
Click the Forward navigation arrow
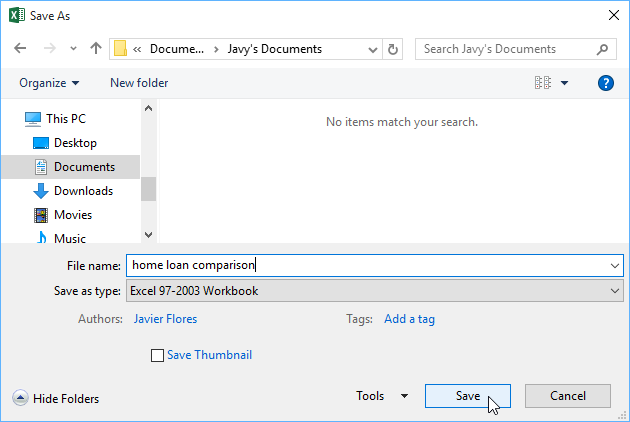pos(48,49)
